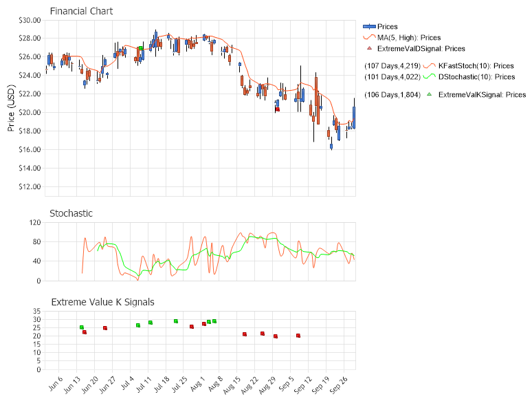Click the green ExtremeValKSignal triangle legend icon
This screenshot has height=401, width=532.
[x=430, y=94]
